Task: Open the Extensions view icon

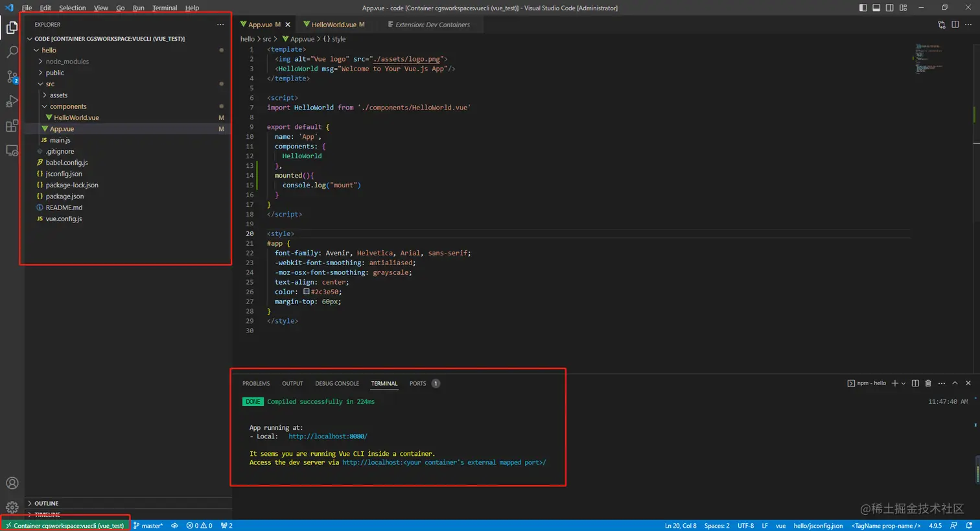Action: (x=12, y=126)
